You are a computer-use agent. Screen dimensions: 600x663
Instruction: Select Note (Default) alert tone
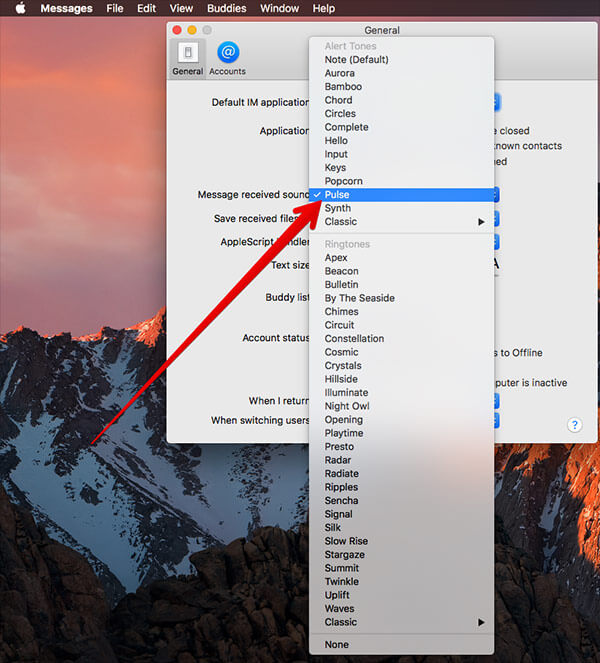click(401, 60)
